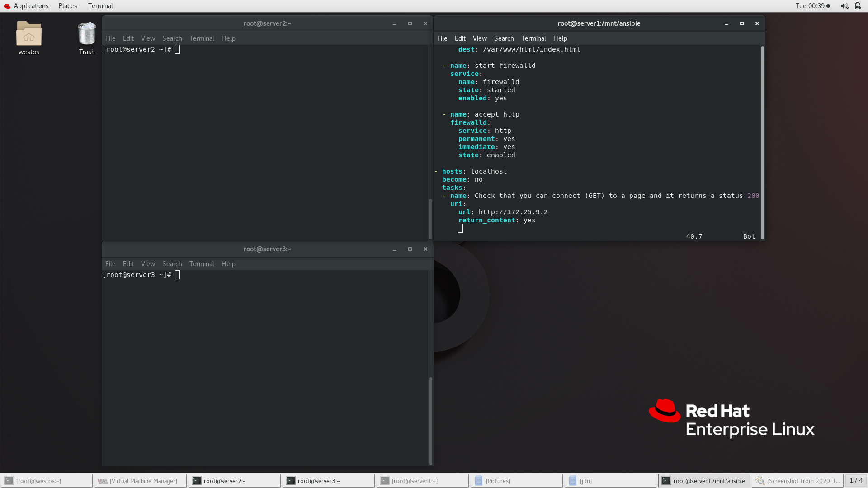Expand the Places menu in top bar

coord(67,6)
